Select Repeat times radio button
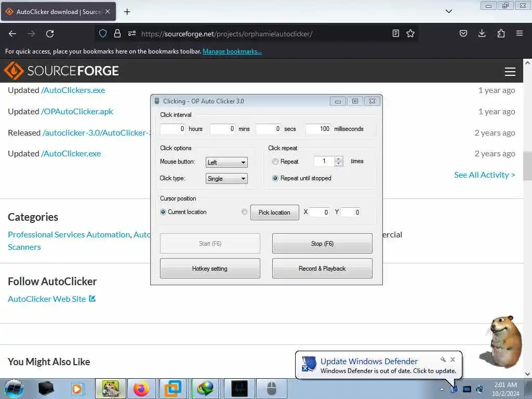Image resolution: width=532 pixels, height=399 pixels. 275,162
